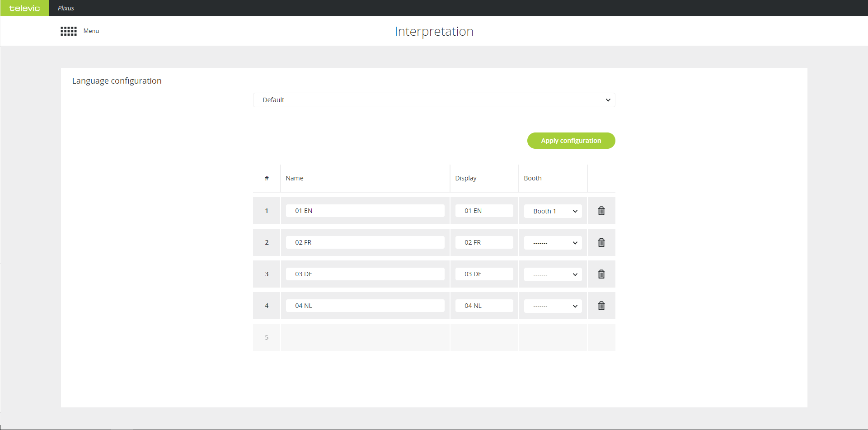
Task: Delete the 03 DE language row
Action: (x=601, y=274)
